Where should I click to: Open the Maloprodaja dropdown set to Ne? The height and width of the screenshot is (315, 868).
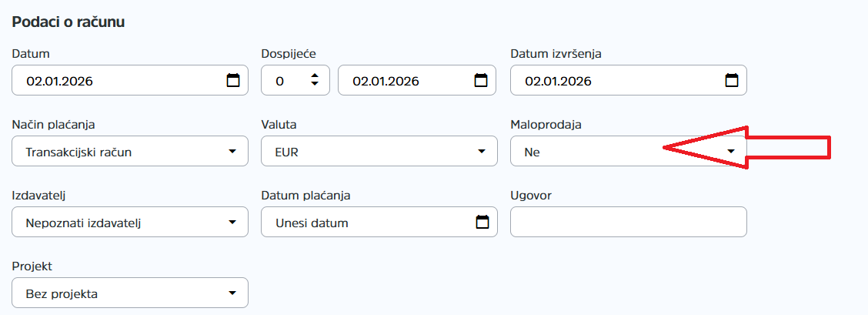(x=628, y=151)
